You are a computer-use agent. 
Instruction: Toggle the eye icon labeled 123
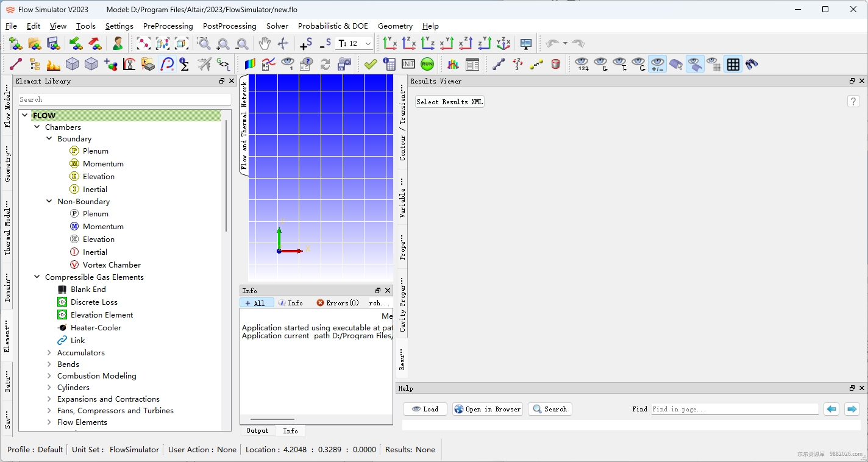tap(582, 64)
